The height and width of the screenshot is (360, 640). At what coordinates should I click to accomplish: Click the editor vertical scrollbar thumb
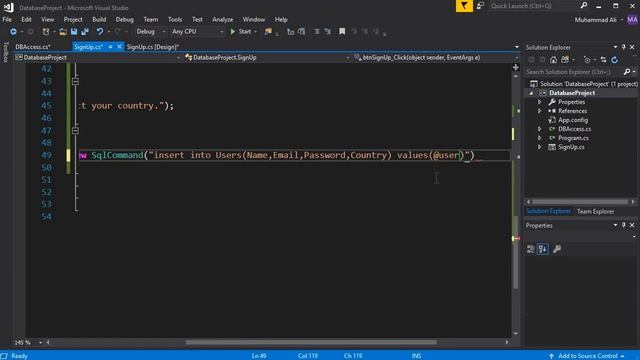point(516,251)
